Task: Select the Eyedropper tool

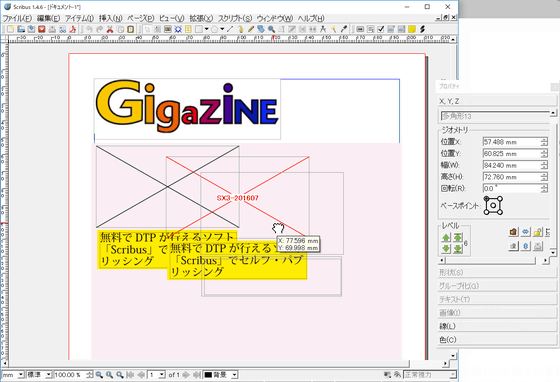Action: (x=344, y=29)
